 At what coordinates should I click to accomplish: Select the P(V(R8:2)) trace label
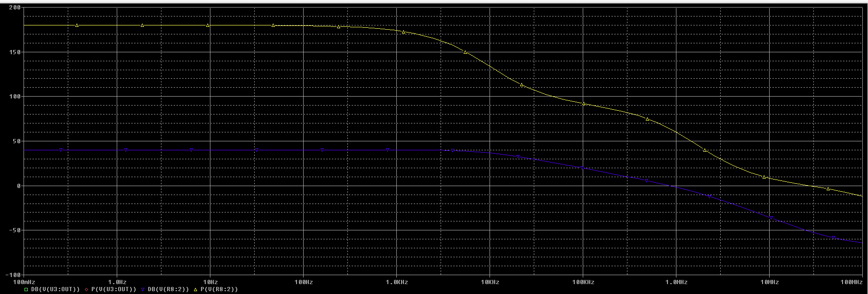(219, 289)
